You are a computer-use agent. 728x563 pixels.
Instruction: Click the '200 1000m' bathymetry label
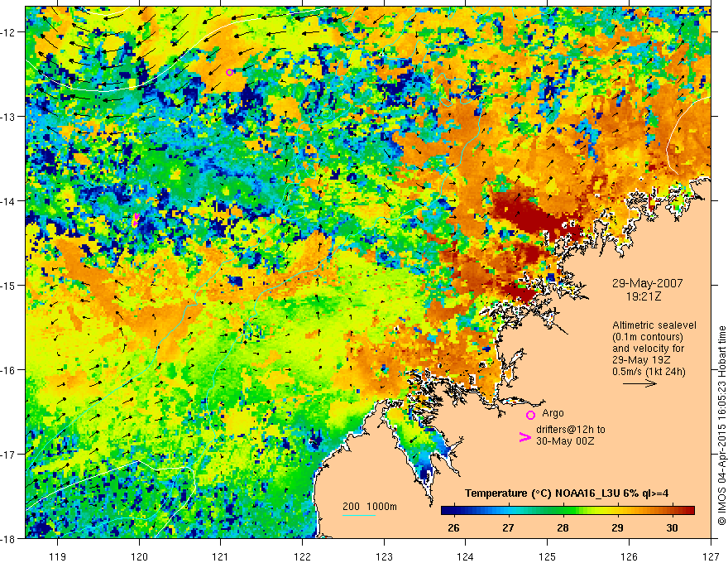370,507
